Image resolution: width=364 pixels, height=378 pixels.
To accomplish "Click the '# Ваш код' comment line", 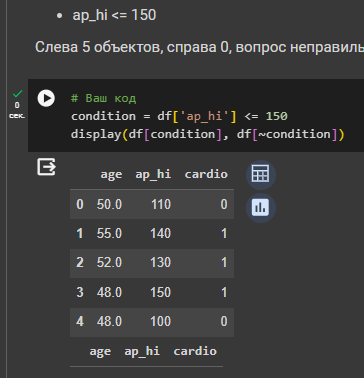I will [103, 98].
